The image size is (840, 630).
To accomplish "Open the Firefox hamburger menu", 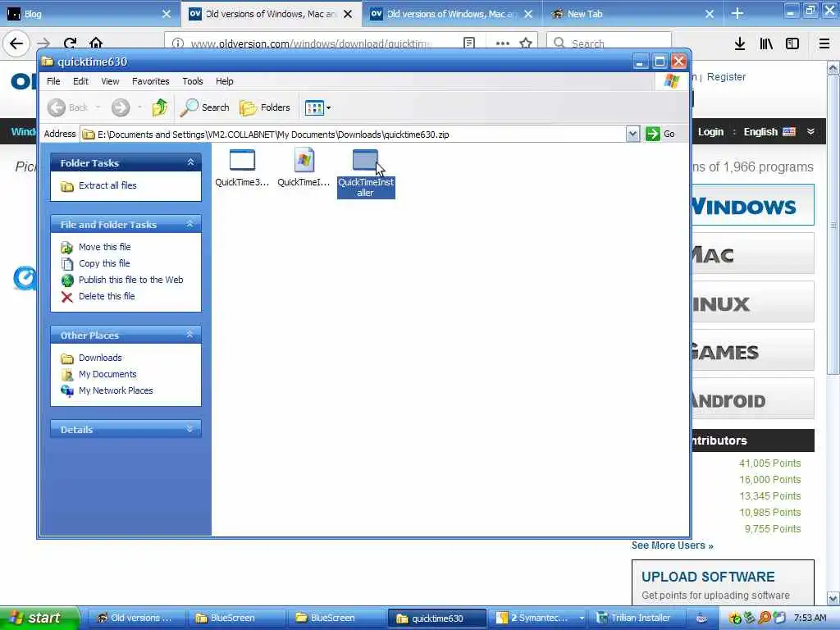I will point(824,43).
